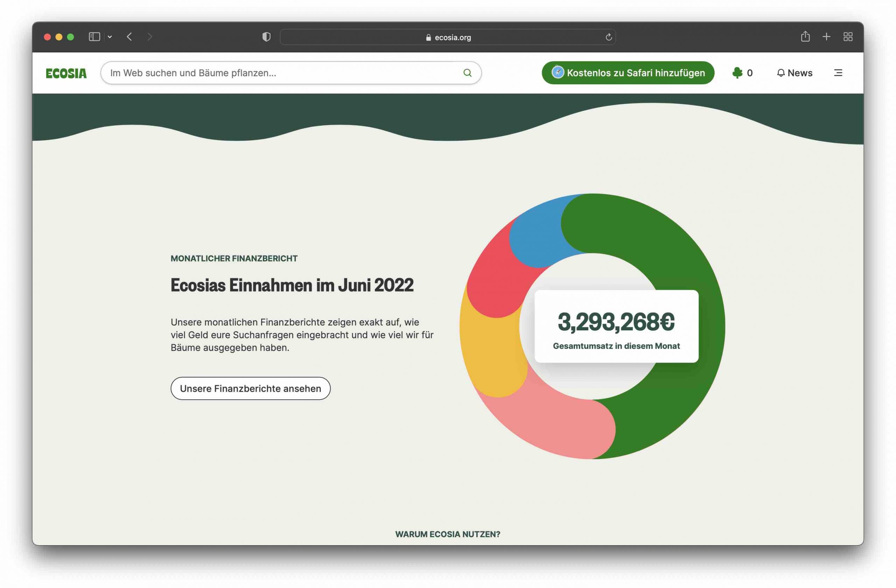Click the ecosia.org address bar

pyautogui.click(x=448, y=37)
